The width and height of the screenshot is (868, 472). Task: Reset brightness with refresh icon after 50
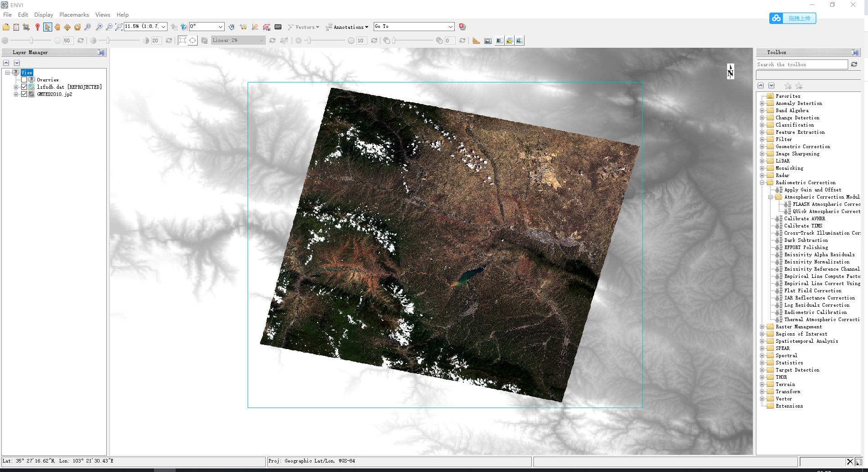81,41
